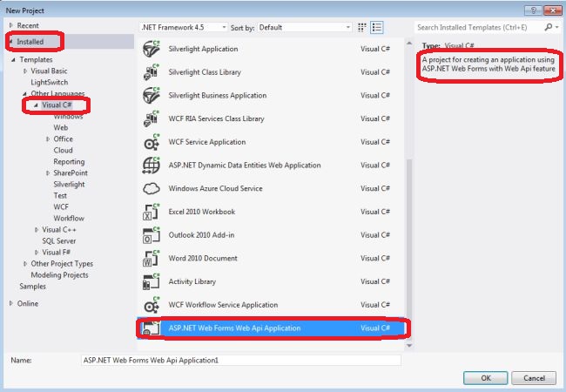Select the Web category under Visual C#

(x=61, y=127)
